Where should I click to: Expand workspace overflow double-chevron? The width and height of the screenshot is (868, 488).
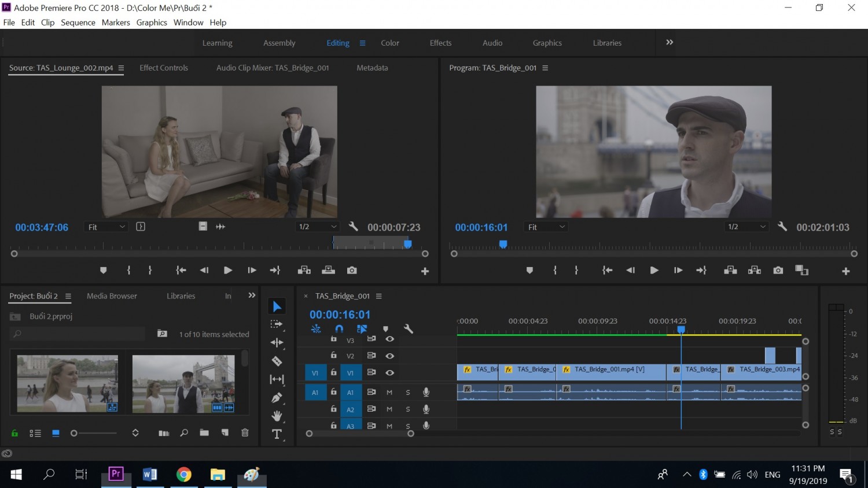(670, 42)
